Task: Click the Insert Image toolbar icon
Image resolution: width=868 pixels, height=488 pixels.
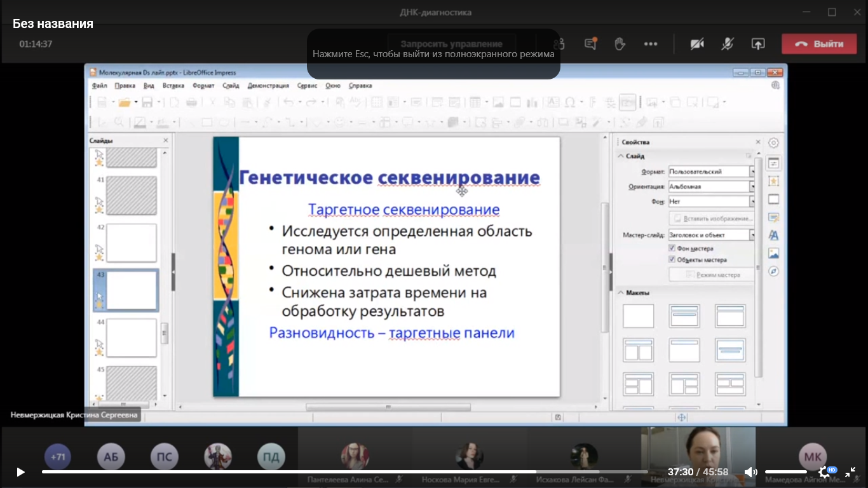Action: pos(498,102)
